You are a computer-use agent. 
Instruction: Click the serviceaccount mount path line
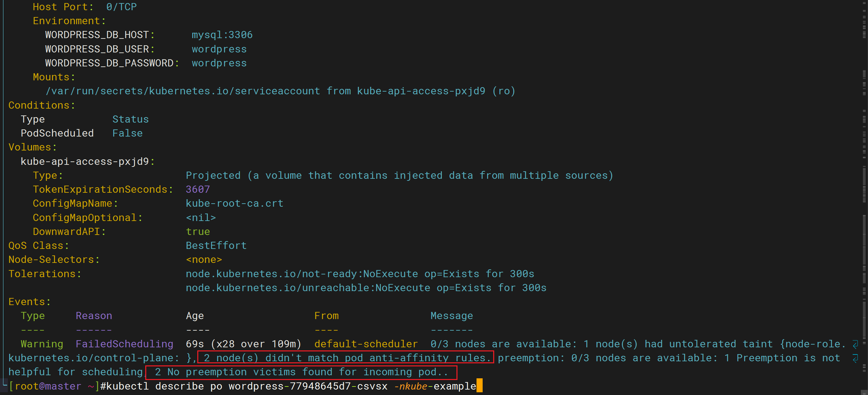click(x=281, y=91)
